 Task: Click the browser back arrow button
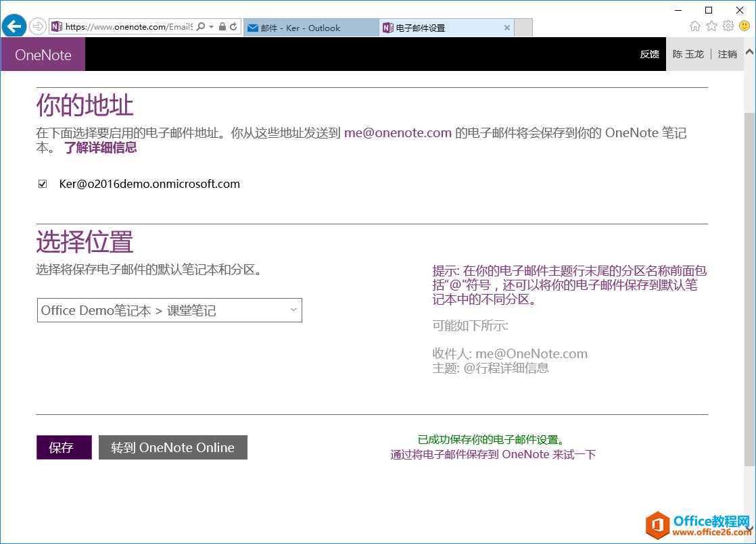point(14,27)
